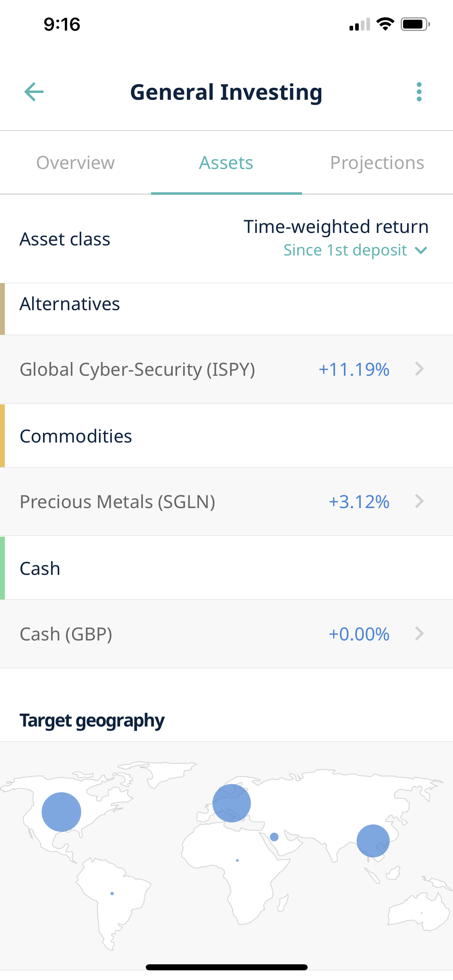
Task: Open the three-dot more options menu
Action: click(419, 92)
